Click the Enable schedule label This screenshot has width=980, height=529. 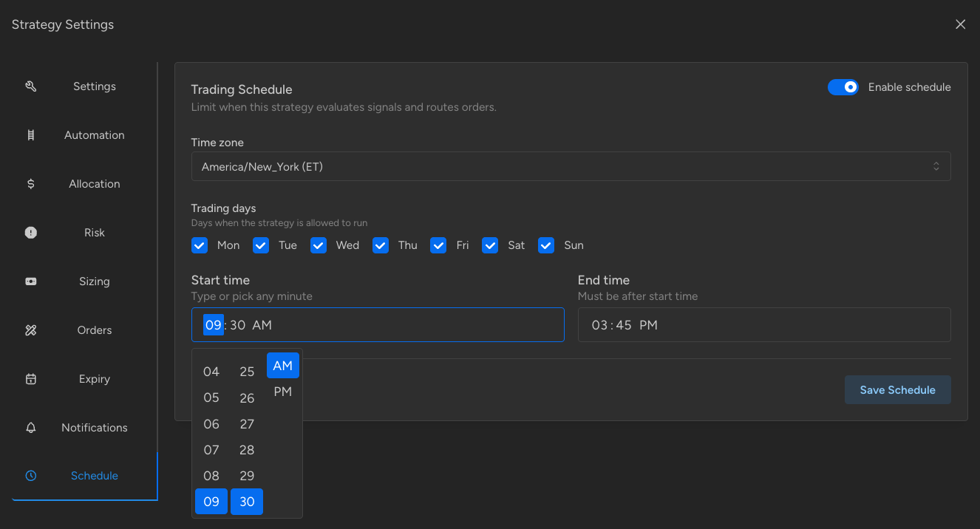coord(910,87)
